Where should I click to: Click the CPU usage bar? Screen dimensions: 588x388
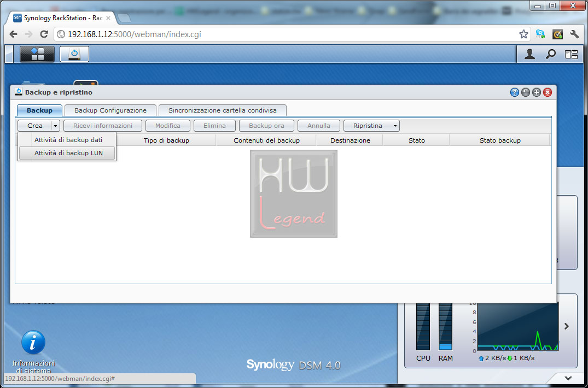tap(423, 326)
